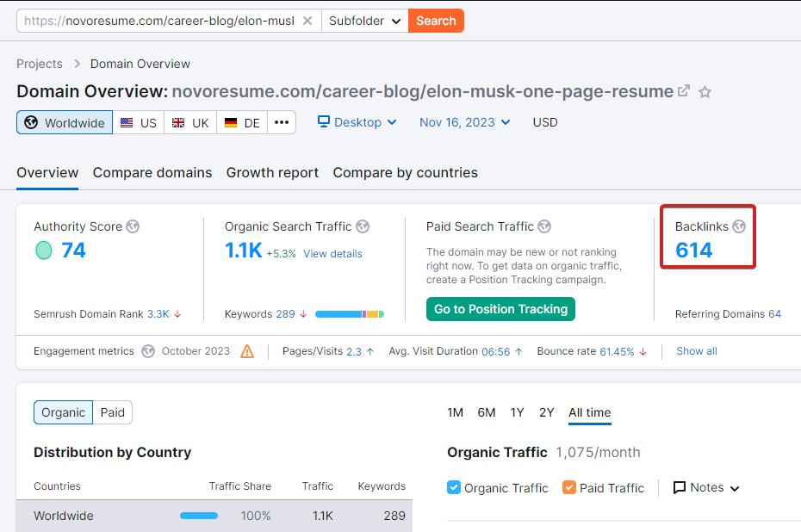The width and height of the screenshot is (801, 532).
Task: Click the Paid Search Traffic globe icon
Action: 544,226
